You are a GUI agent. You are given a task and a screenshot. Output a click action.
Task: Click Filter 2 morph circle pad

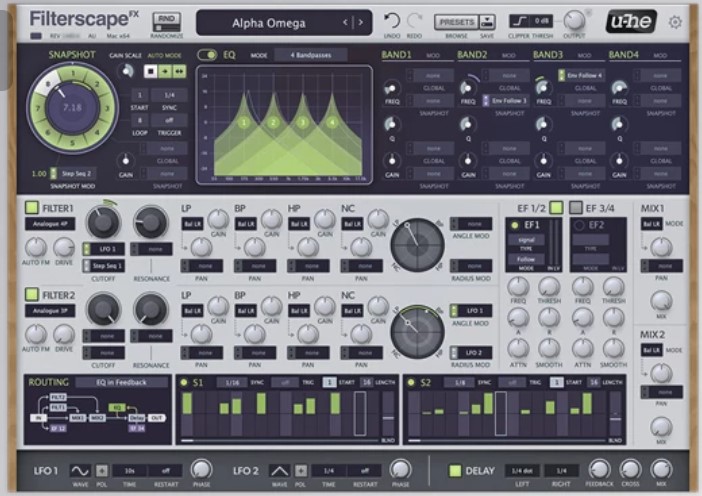(x=417, y=332)
